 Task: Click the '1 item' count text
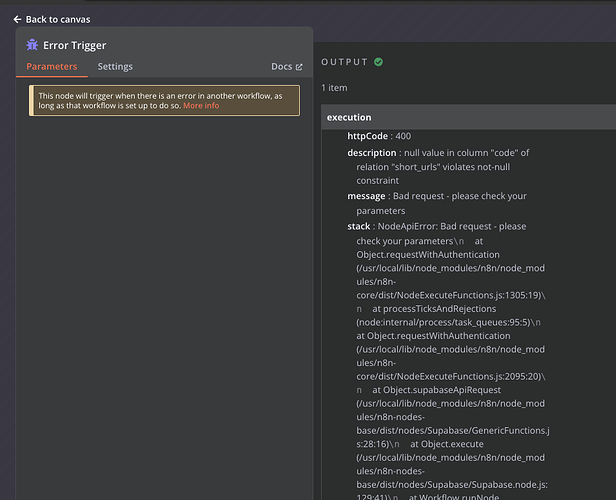coord(334,88)
